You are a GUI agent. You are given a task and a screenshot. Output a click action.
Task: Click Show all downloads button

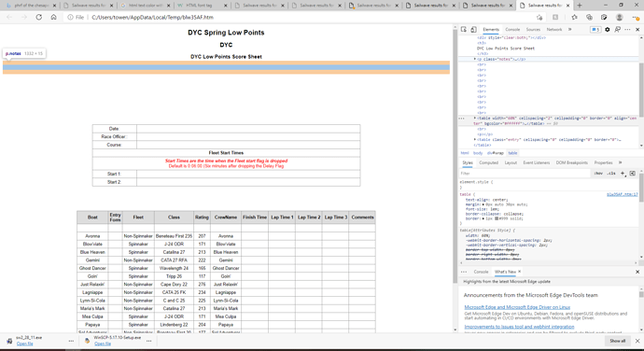click(x=617, y=341)
